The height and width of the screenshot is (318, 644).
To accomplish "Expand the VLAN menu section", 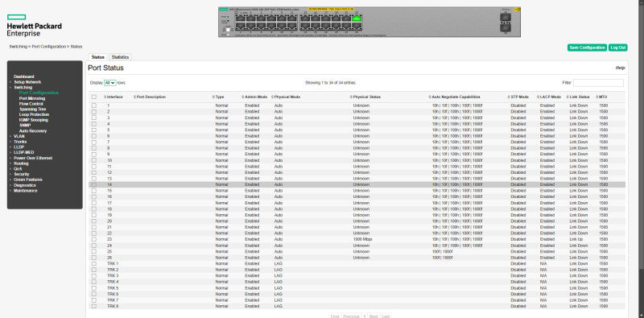I will [x=19, y=136].
